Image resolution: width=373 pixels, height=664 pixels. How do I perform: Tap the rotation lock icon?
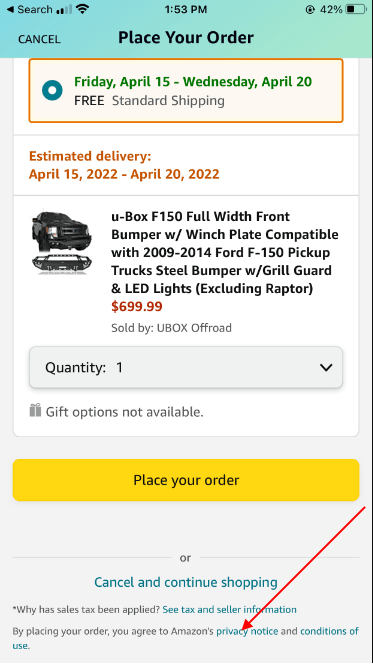pyautogui.click(x=310, y=9)
